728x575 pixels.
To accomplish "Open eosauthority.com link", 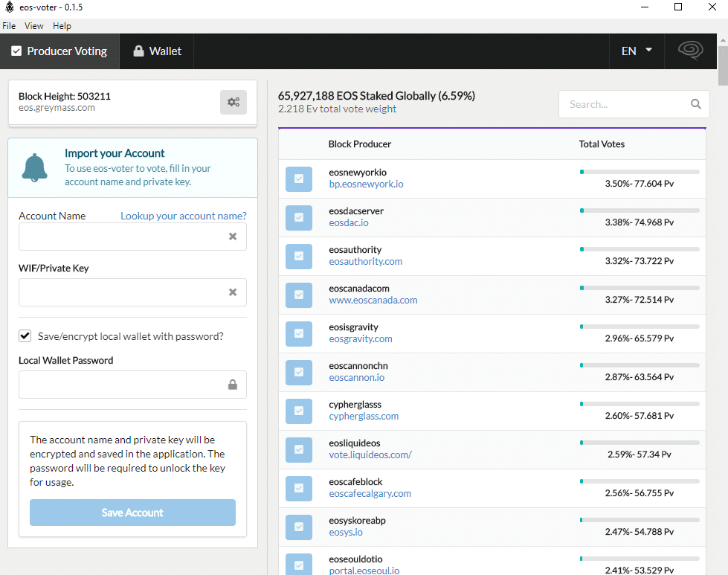I will [365, 262].
